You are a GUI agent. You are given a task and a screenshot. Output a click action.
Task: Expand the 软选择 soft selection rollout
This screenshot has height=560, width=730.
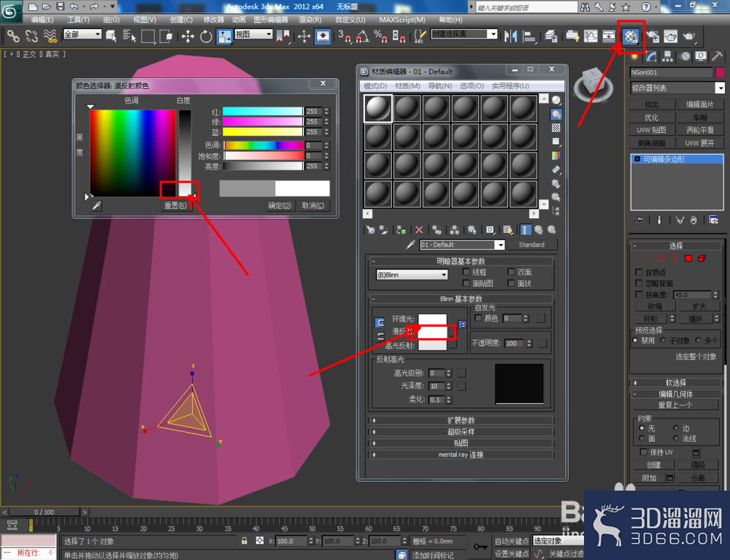(x=675, y=383)
